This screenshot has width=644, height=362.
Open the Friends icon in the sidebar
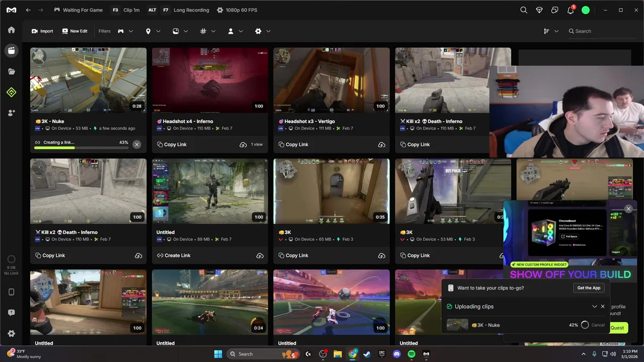click(11, 113)
